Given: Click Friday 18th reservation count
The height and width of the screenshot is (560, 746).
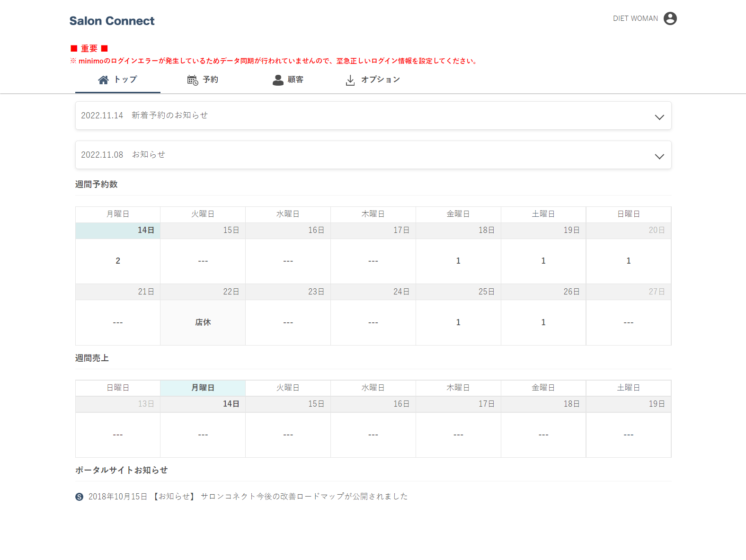Looking at the screenshot, I should tap(458, 261).
